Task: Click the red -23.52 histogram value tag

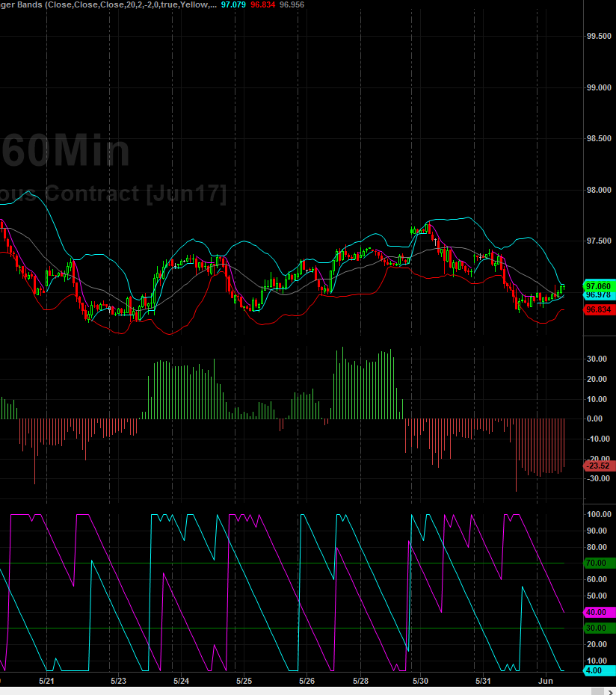Action: click(598, 466)
